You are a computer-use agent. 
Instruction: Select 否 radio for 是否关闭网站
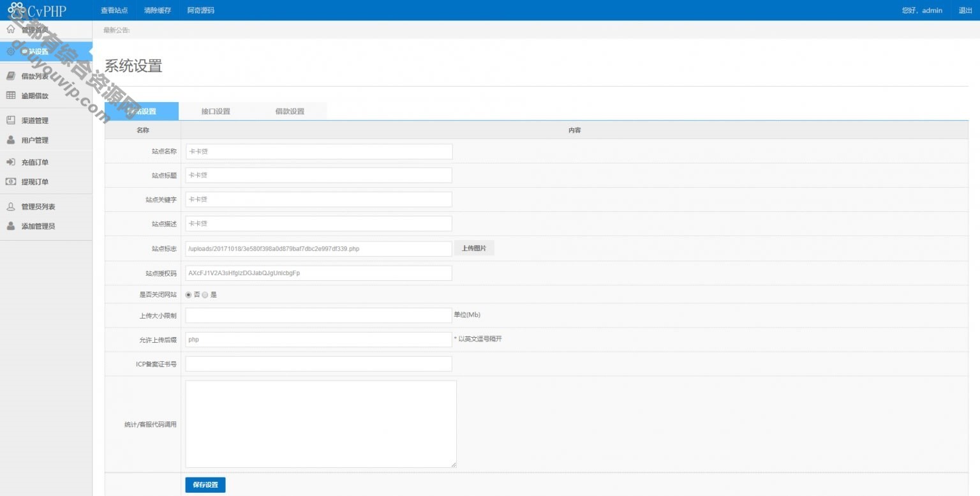pos(189,295)
